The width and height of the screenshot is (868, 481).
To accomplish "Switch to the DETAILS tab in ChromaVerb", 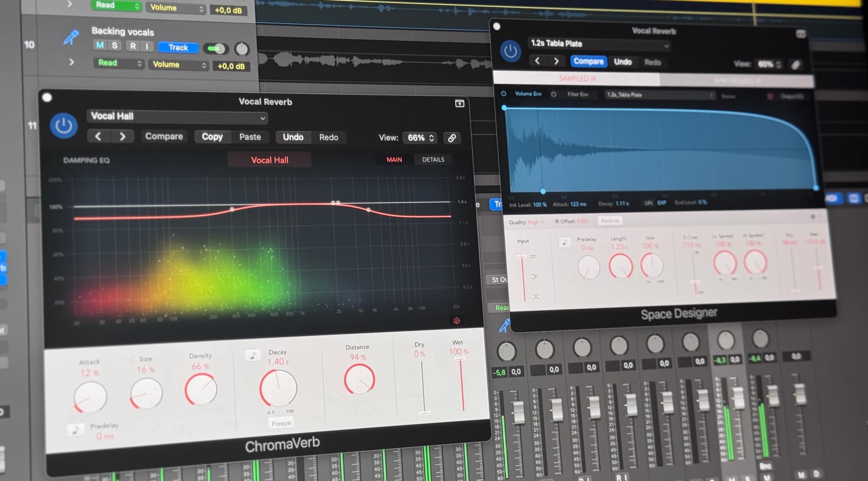I will click(432, 160).
